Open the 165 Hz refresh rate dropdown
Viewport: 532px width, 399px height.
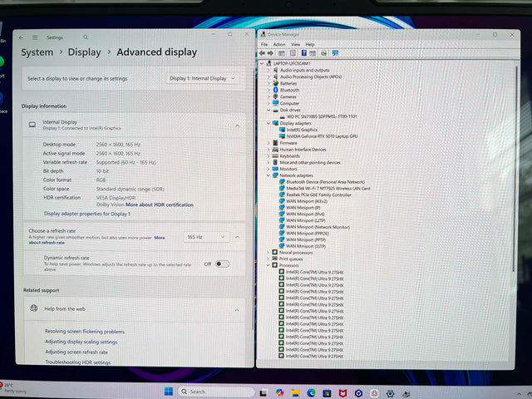(206, 237)
